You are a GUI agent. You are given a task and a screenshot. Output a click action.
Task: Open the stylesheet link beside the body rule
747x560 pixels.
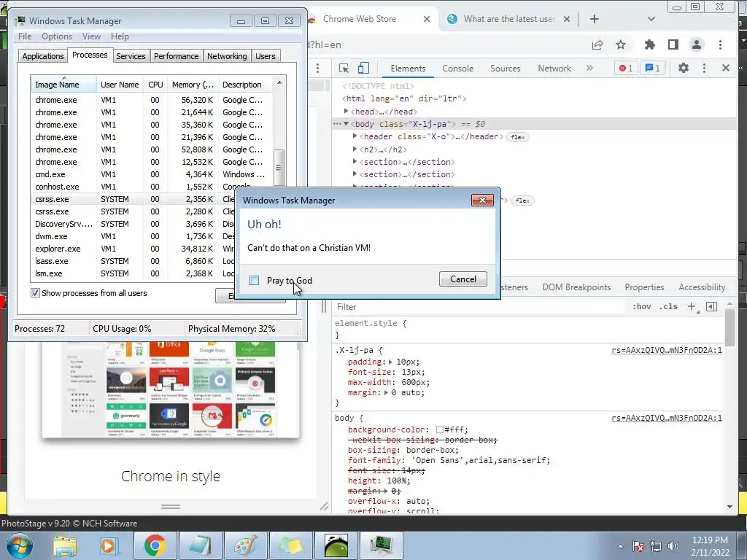(667, 418)
